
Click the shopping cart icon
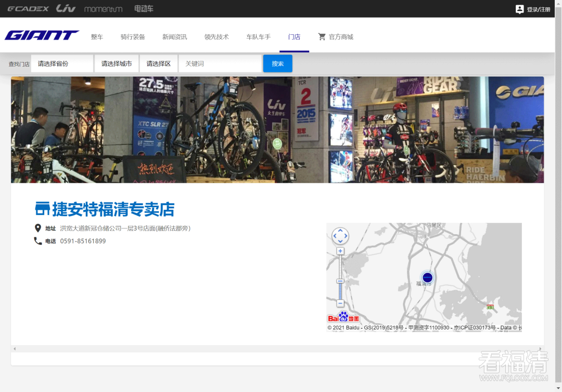click(322, 36)
